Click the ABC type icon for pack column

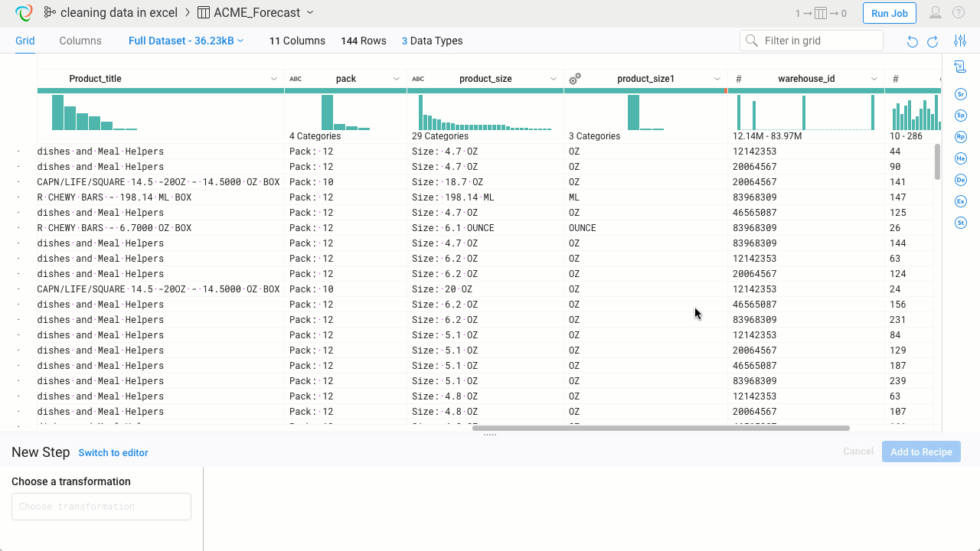[296, 79]
